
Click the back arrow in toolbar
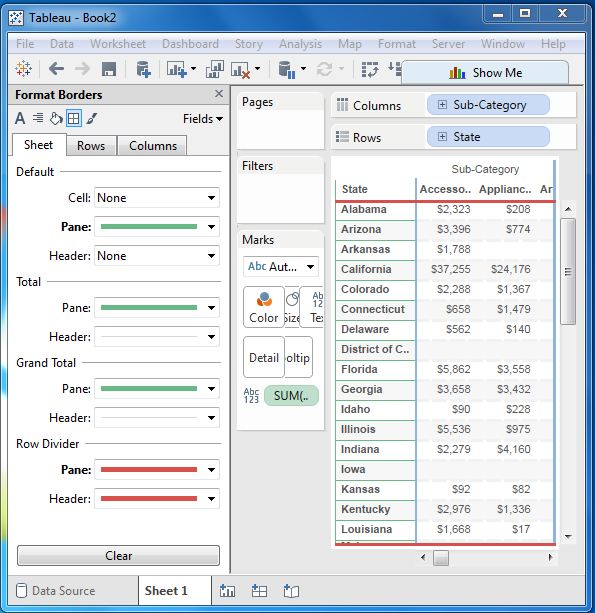tap(56, 69)
